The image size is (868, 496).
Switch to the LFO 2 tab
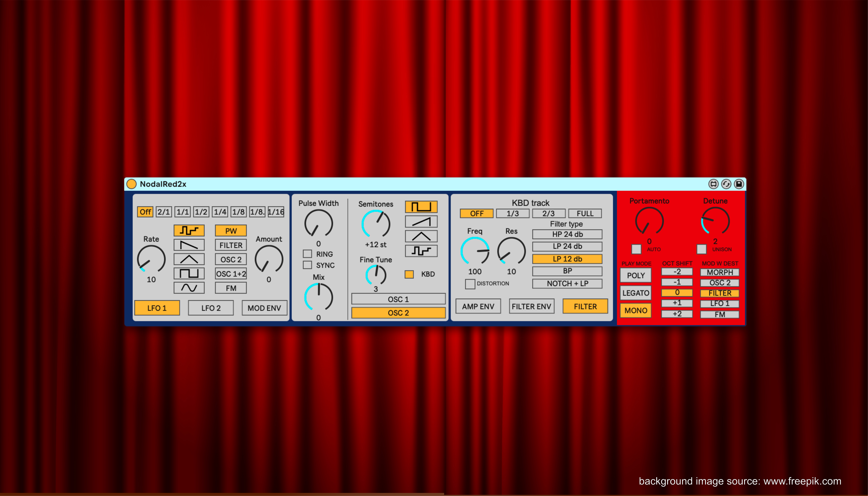pyautogui.click(x=211, y=308)
